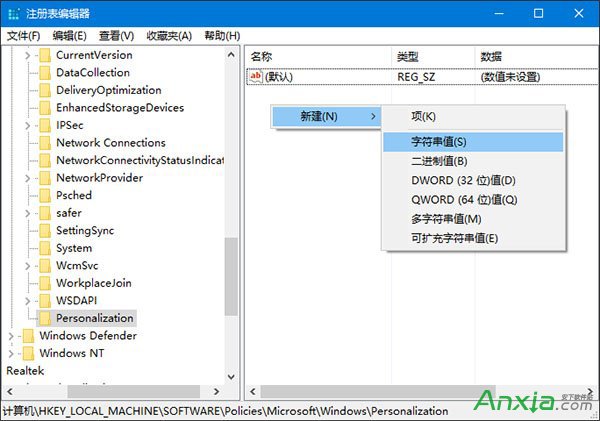The image size is (600, 421).
Task: Click the 名称 column header
Action: pyautogui.click(x=318, y=57)
